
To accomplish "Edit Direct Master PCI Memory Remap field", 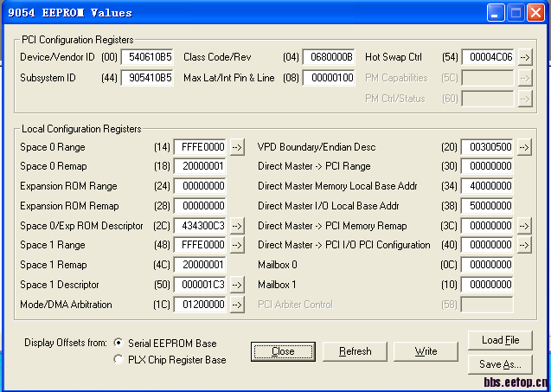I will click(487, 226).
